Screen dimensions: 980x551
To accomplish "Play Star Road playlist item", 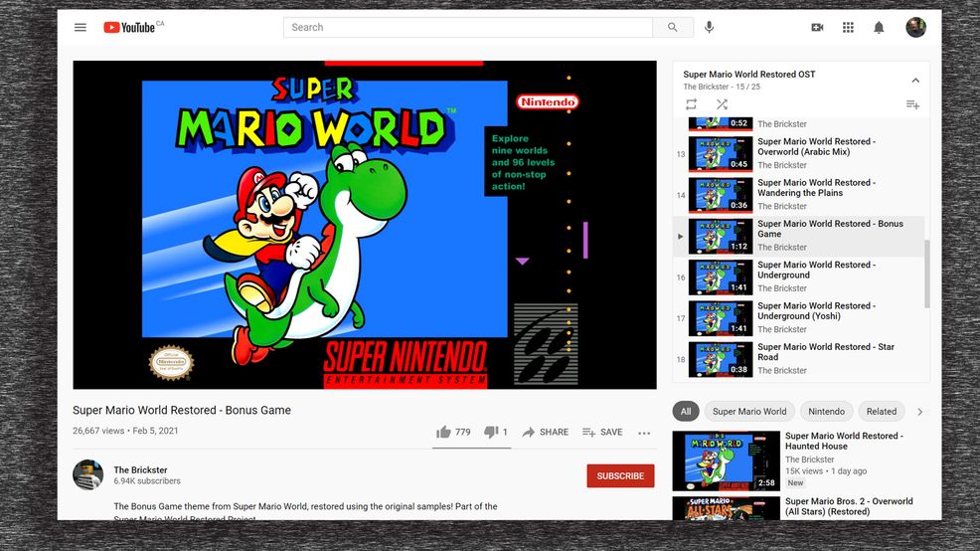I will pos(799,360).
